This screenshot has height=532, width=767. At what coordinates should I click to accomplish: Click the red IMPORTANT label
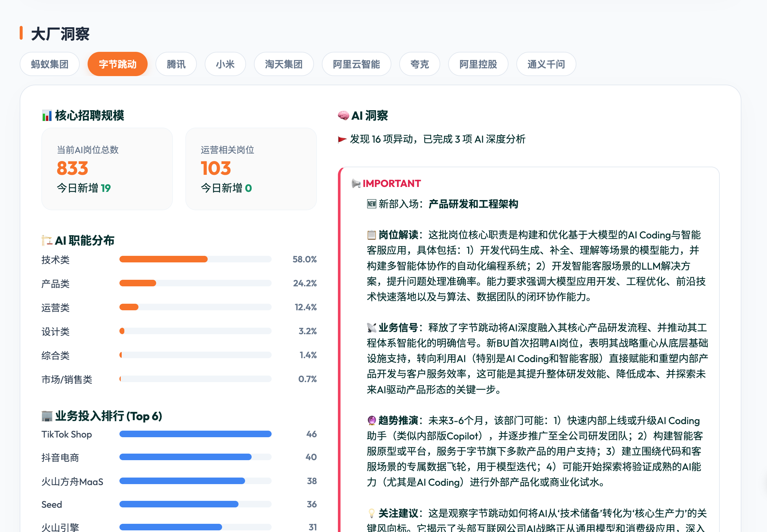point(392,183)
